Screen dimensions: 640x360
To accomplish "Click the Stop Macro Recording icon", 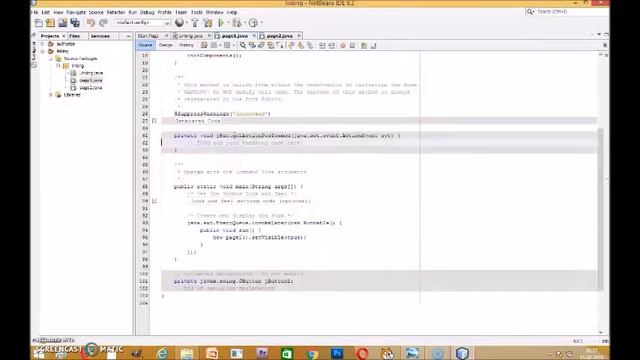I will click(352, 45).
